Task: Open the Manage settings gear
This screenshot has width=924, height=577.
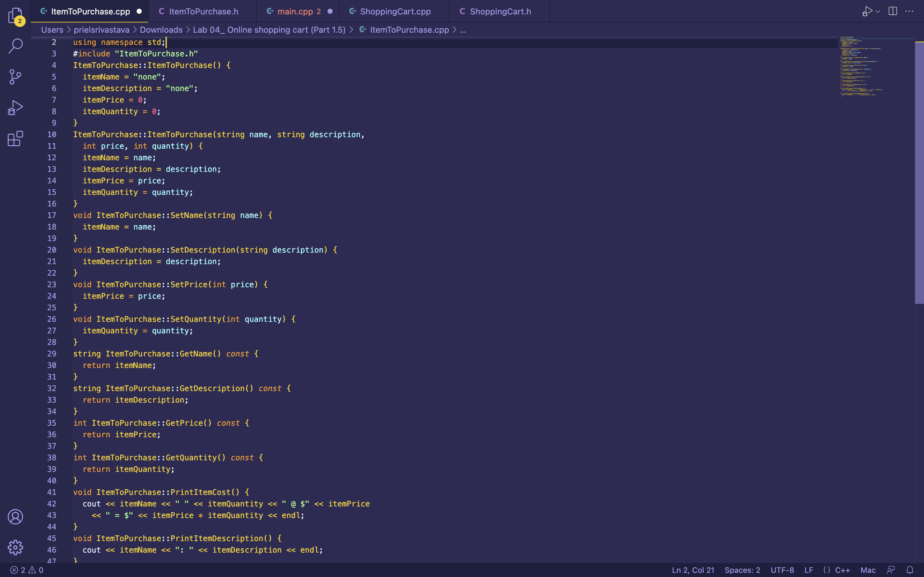Action: pyautogui.click(x=15, y=547)
